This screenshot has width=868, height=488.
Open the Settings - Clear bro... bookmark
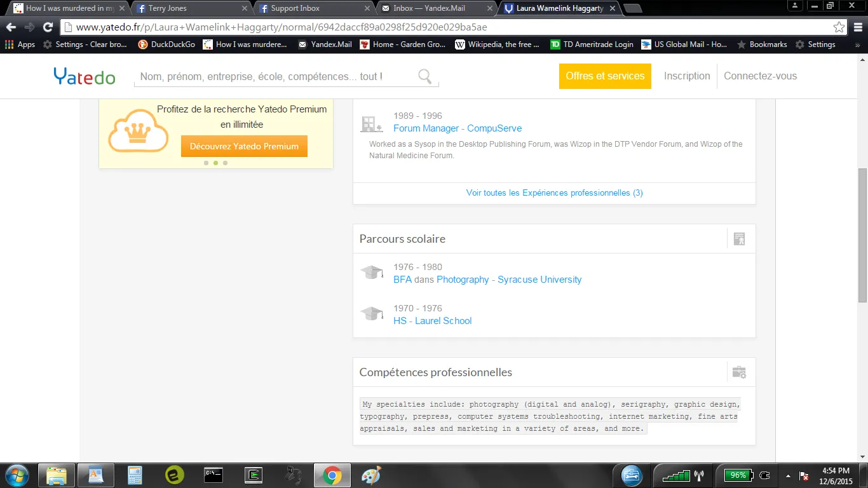(x=85, y=44)
